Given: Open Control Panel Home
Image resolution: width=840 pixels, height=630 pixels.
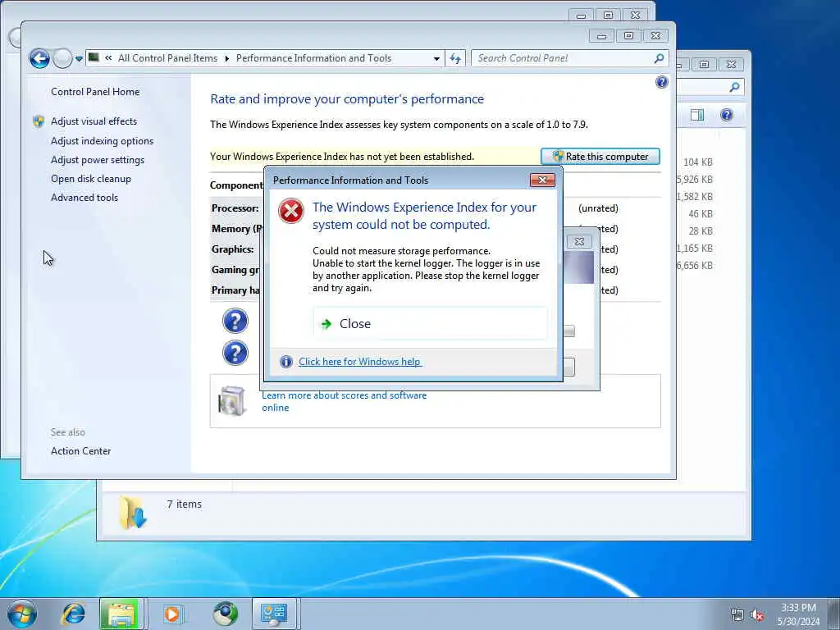Looking at the screenshot, I should point(95,92).
